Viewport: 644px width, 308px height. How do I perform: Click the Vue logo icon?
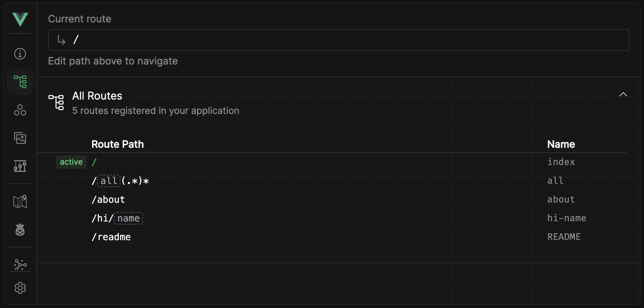tap(20, 19)
